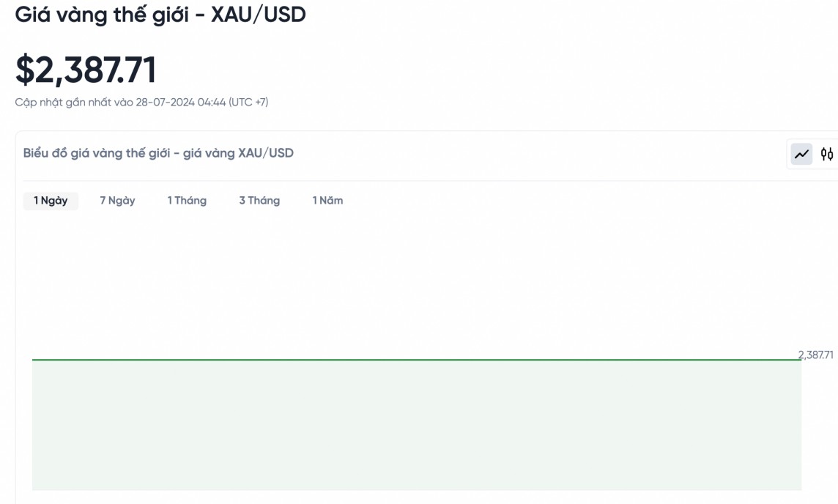Click the 04:44 update time
Image resolution: width=838 pixels, height=504 pixels.
(x=212, y=103)
